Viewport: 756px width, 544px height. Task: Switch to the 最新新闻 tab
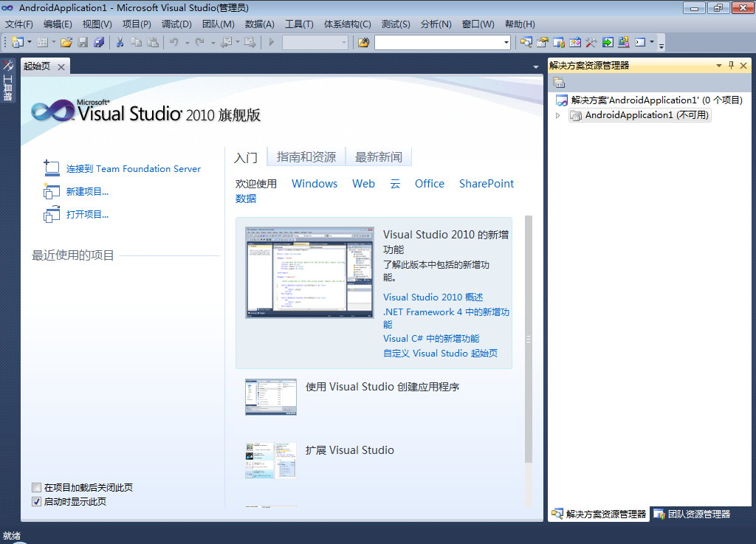coord(379,157)
